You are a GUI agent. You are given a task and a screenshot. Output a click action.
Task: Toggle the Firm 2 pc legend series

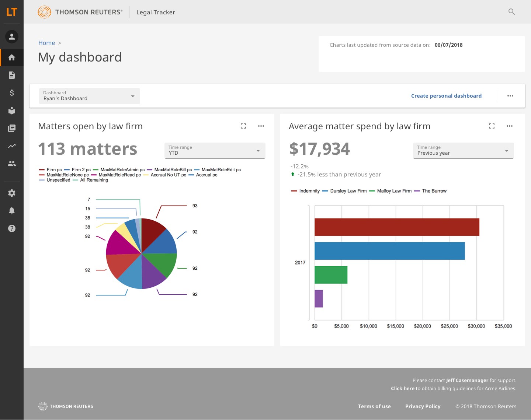81,170
